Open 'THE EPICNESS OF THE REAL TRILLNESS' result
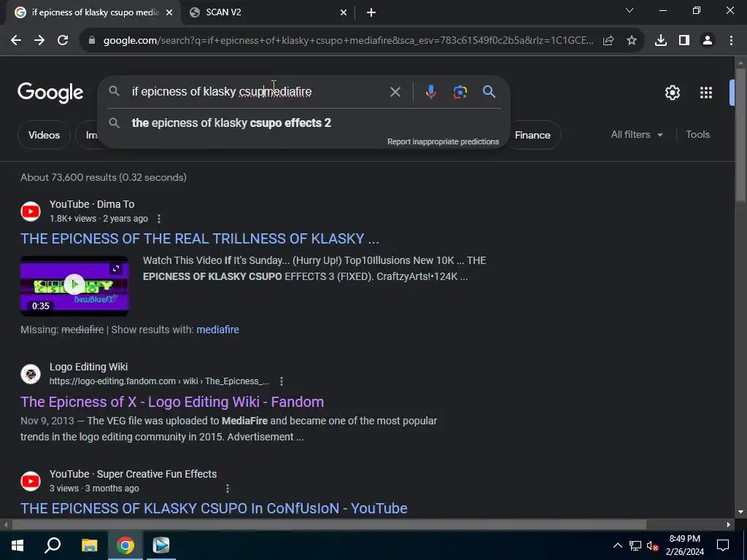 (200, 238)
